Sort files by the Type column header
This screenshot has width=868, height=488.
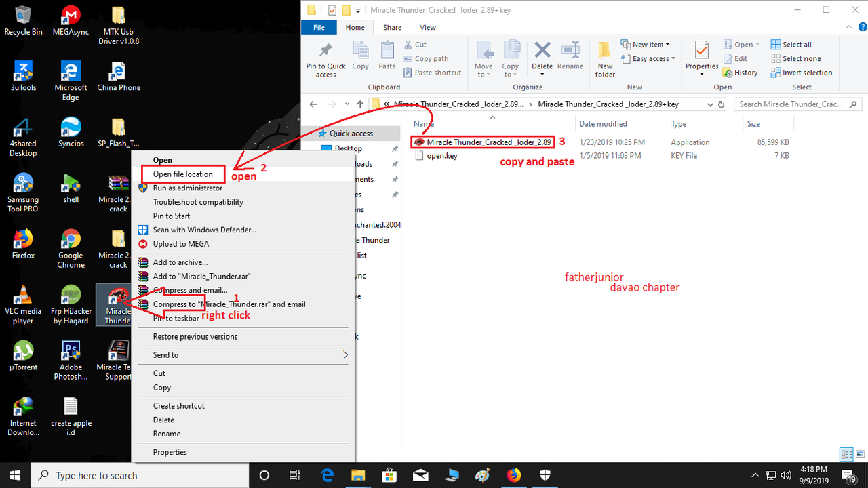point(703,124)
